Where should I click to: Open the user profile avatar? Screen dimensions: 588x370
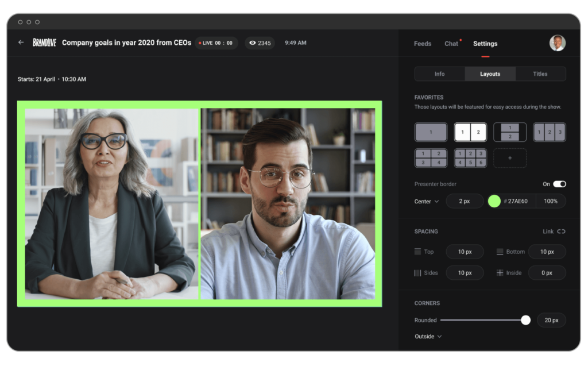pyautogui.click(x=557, y=43)
